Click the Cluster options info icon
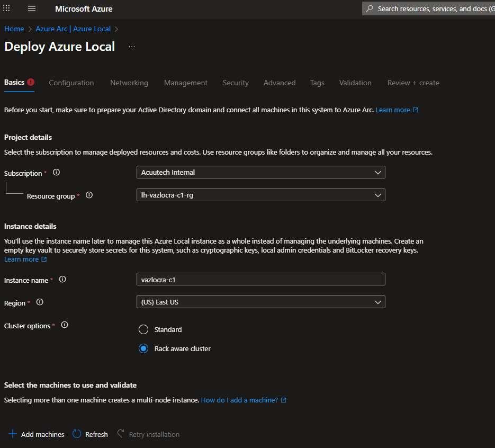Viewport: 495px width, 448px height. (65, 325)
